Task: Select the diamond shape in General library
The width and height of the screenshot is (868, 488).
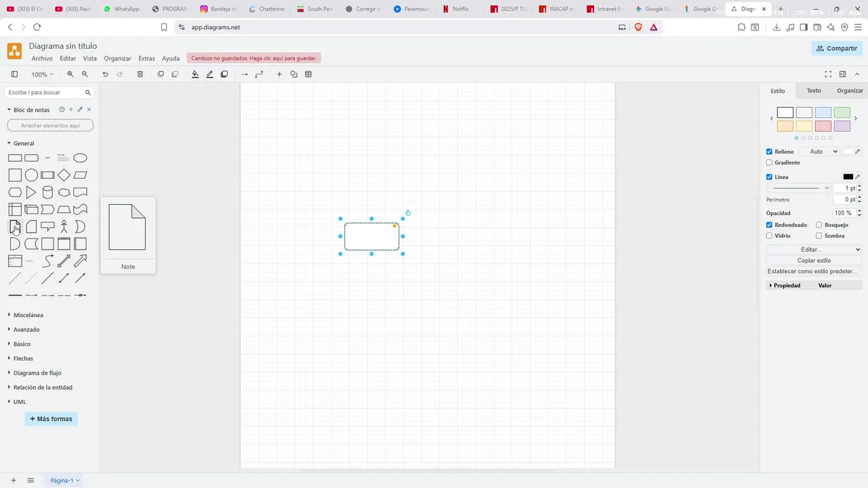Action: [x=64, y=176]
